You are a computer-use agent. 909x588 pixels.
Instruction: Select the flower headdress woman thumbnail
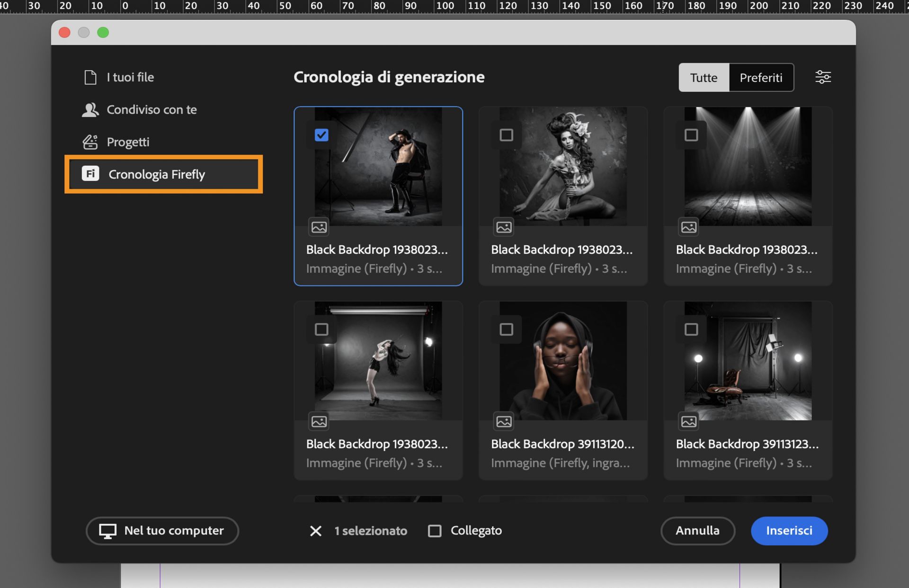click(x=563, y=166)
